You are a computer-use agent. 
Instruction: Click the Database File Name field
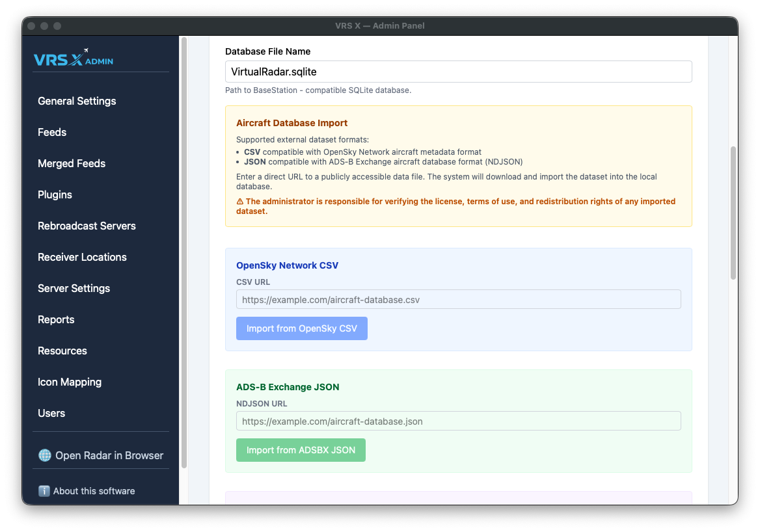tap(458, 72)
